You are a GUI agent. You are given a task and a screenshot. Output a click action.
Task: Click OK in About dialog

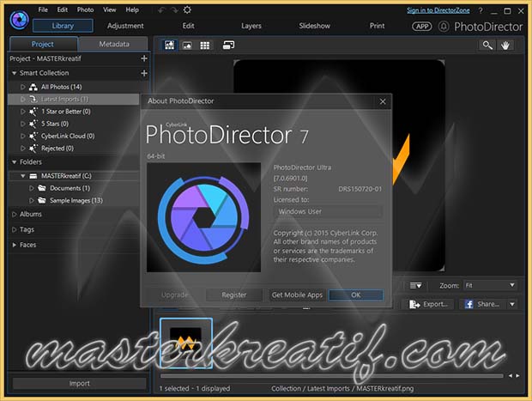pyautogui.click(x=356, y=295)
